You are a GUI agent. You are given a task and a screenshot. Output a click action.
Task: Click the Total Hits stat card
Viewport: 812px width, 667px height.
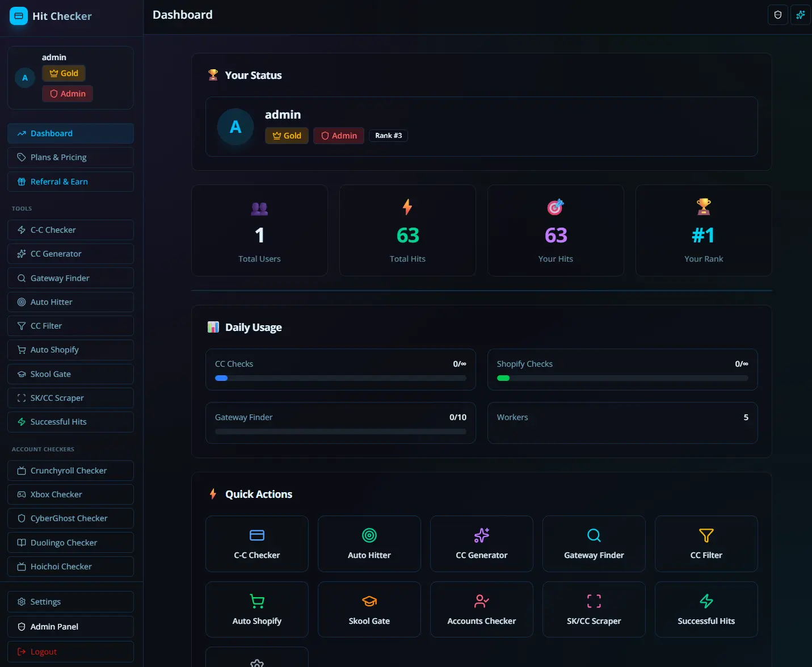pyautogui.click(x=407, y=230)
